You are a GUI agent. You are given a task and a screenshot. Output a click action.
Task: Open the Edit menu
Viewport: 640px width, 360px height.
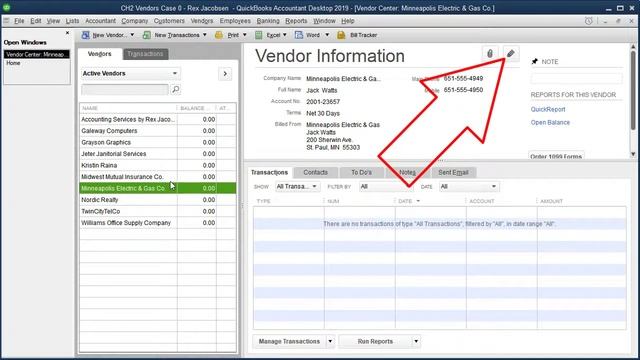pos(36,21)
